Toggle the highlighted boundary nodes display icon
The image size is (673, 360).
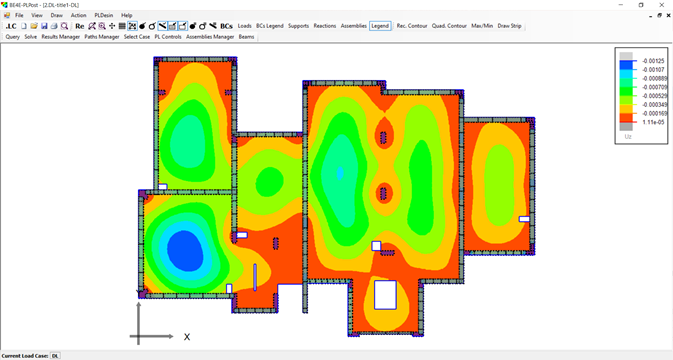pyautogui.click(x=132, y=26)
